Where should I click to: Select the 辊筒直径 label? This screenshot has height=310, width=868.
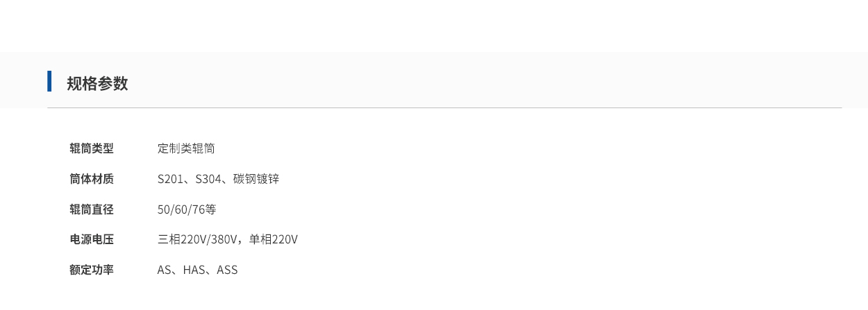92,209
